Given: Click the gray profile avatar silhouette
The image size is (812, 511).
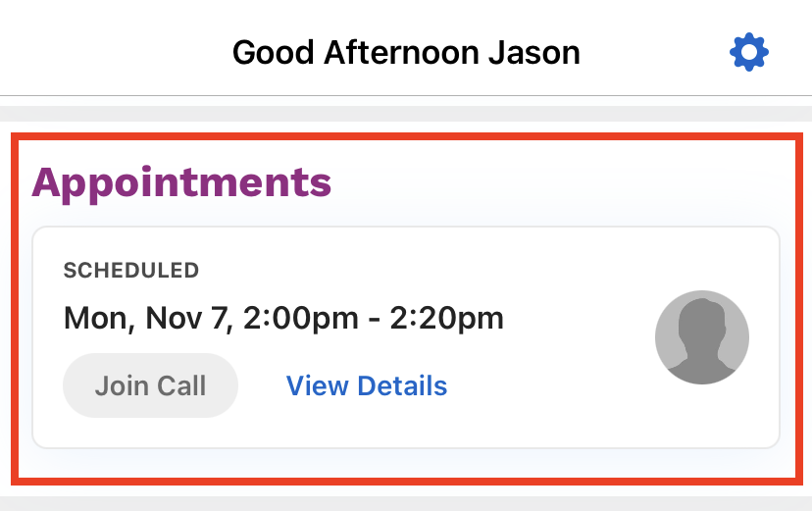Looking at the screenshot, I should click(702, 337).
